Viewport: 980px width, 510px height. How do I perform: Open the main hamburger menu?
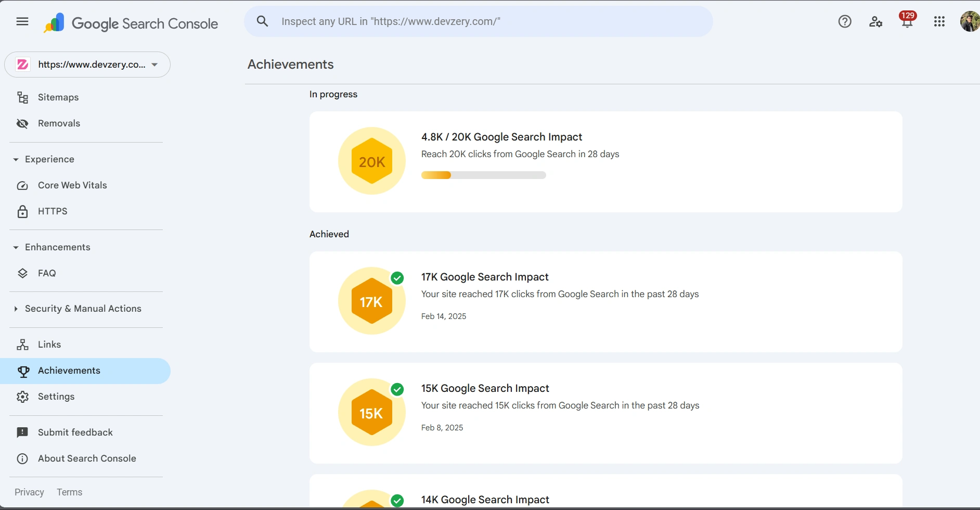(x=22, y=21)
